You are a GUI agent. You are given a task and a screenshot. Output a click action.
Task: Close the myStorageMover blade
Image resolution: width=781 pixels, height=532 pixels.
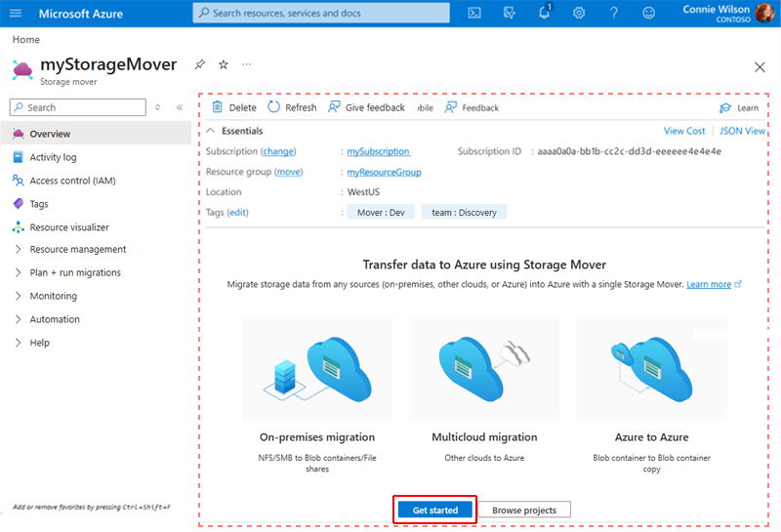pos(760,67)
